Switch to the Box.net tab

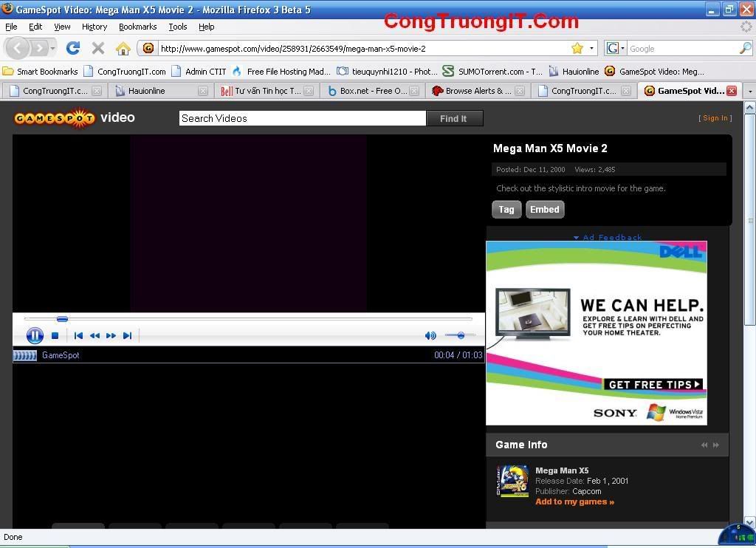point(373,91)
